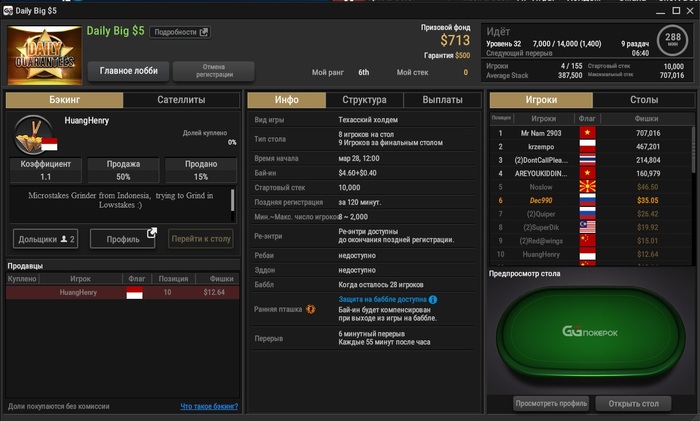The height and width of the screenshot is (421, 700).
Task: Open HuangHenry's Профиль button
Action: pos(123,239)
